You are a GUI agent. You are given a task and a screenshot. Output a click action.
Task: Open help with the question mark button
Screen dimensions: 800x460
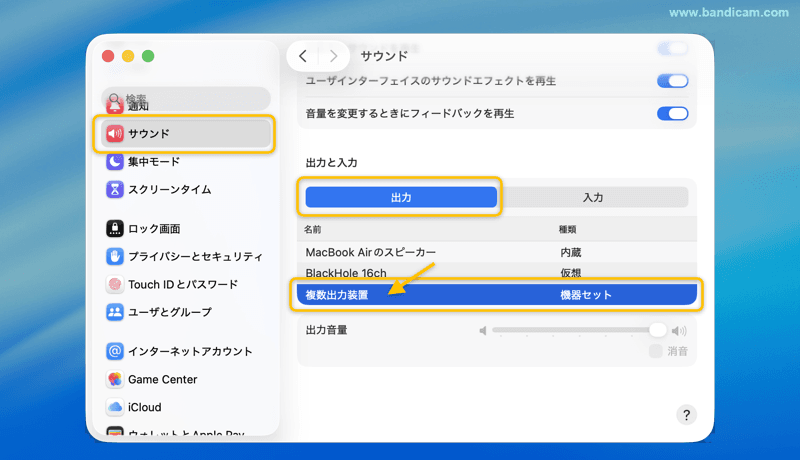tap(686, 415)
